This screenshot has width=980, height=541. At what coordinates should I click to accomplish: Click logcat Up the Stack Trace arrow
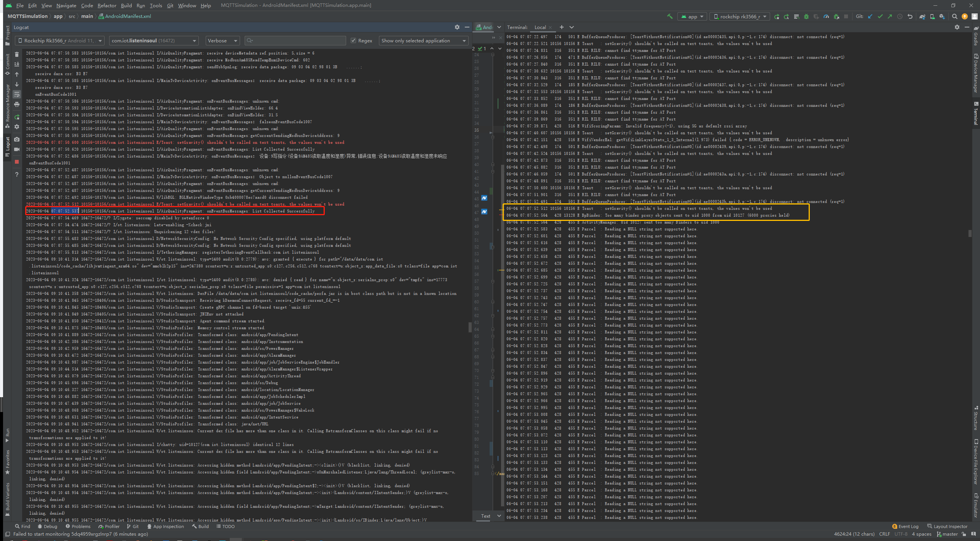17,74
